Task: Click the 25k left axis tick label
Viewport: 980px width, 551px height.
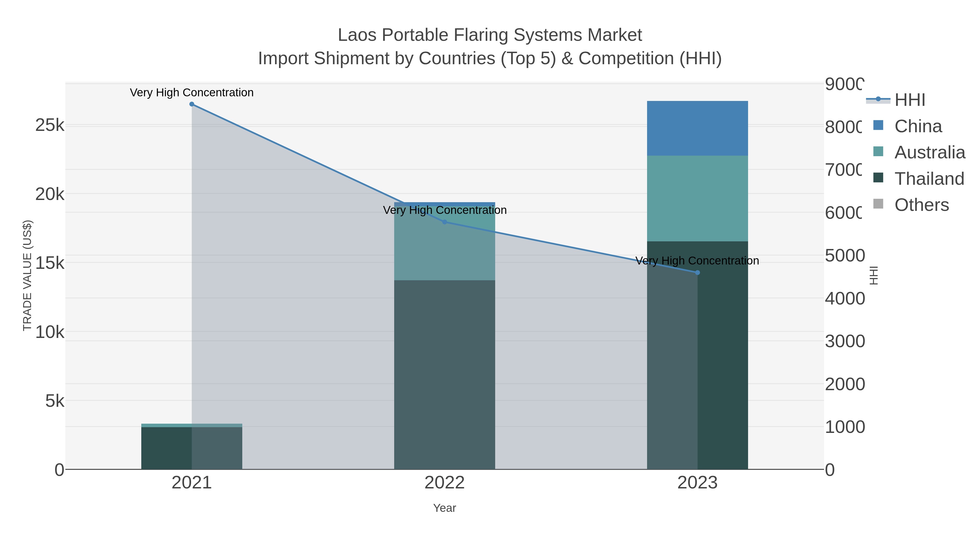Action: click(x=50, y=125)
